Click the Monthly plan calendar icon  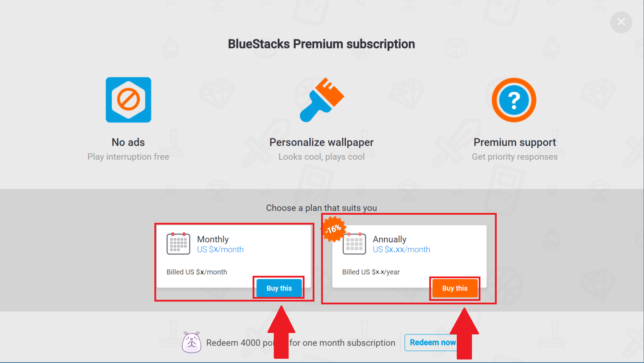tap(178, 244)
